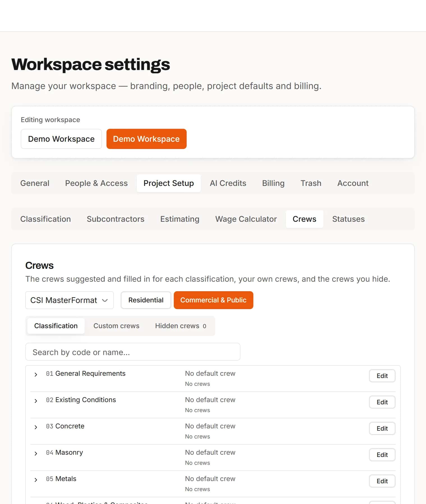Open the Account tab

(353, 183)
